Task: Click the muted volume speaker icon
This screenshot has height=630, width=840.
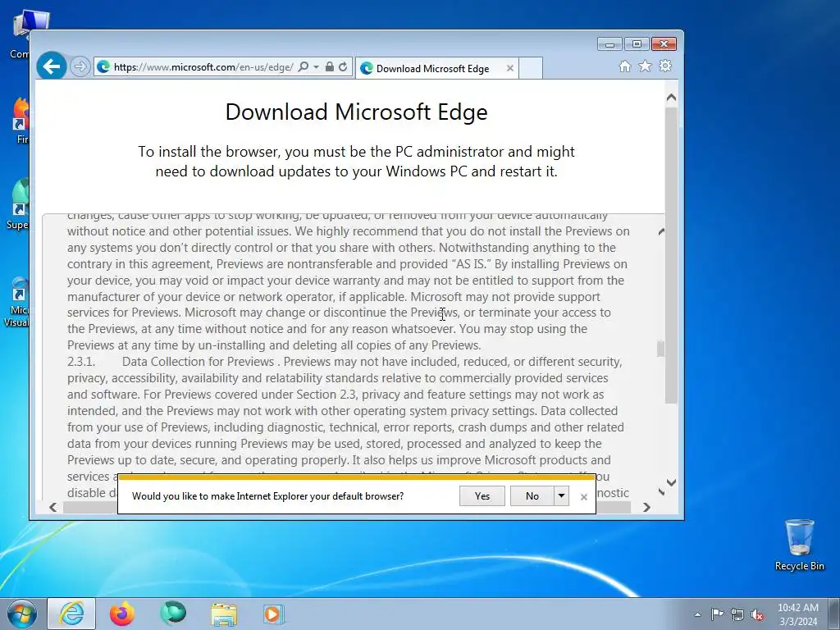Action: [757, 614]
